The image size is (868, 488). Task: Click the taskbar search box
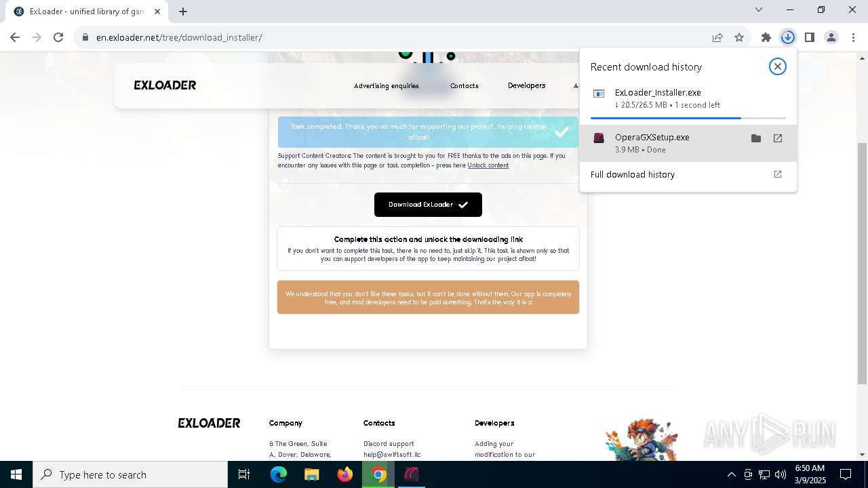click(130, 474)
